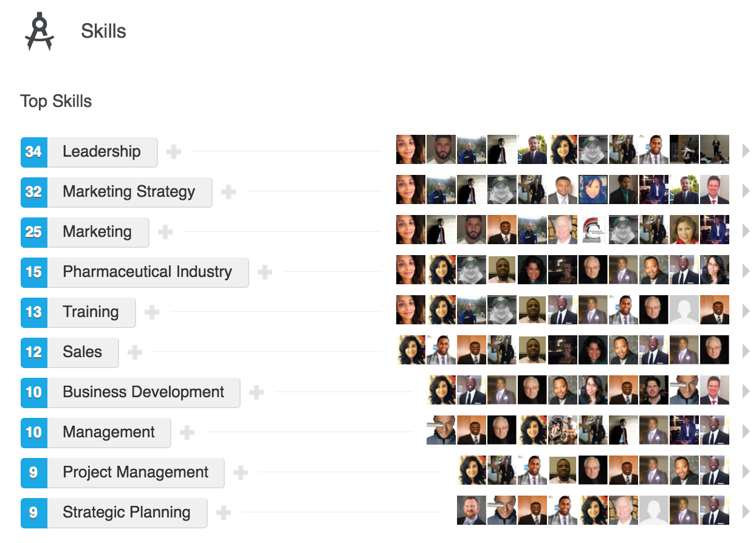Screen dimensions: 756x543
Task: Expand the Leadership endorsers list arrow
Action: click(x=746, y=151)
